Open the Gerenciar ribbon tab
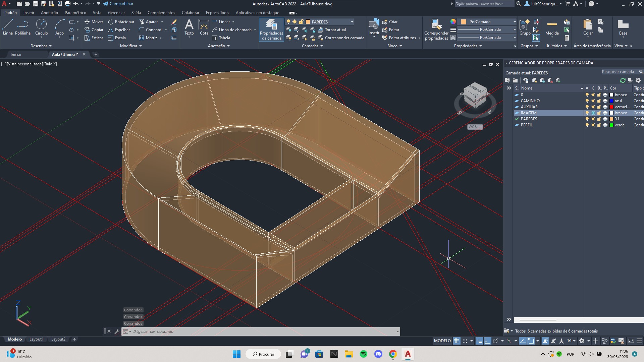Viewport: 644px width, 362px height. coord(116,13)
